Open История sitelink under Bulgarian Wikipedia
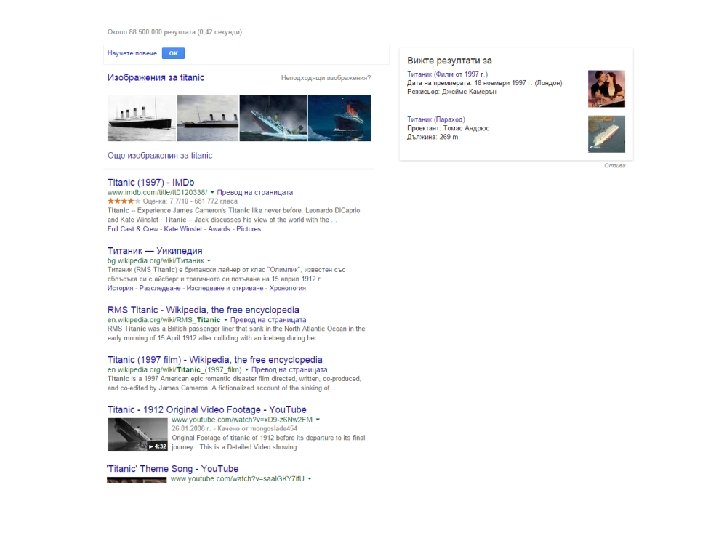 coord(120,288)
